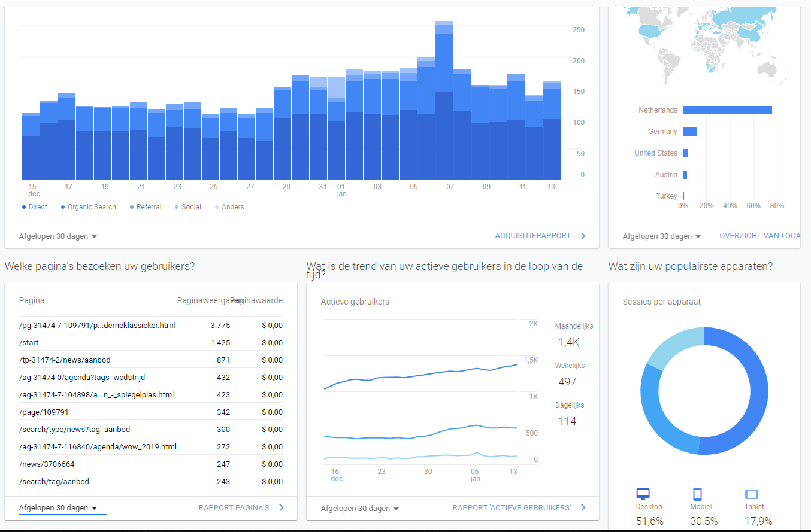
Task: Click the arrow next to ACQUISITIERAPPORT
Action: 583,236
